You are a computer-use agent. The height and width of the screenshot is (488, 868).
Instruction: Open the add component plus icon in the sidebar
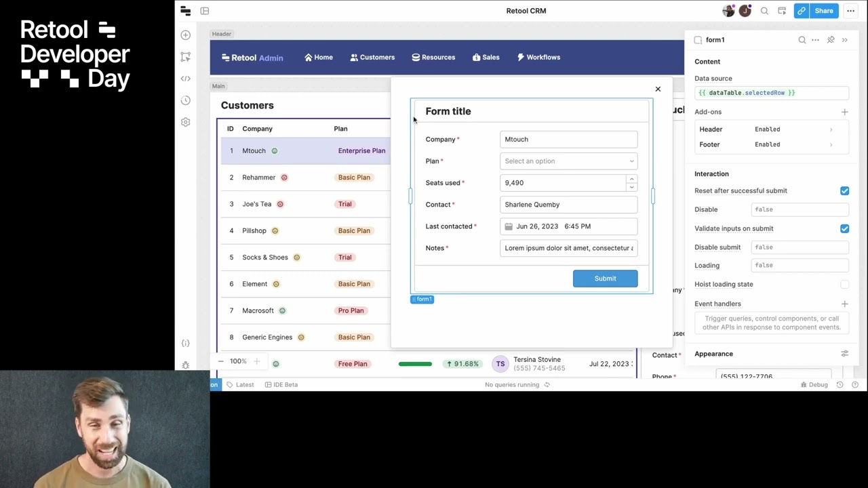[x=186, y=35]
